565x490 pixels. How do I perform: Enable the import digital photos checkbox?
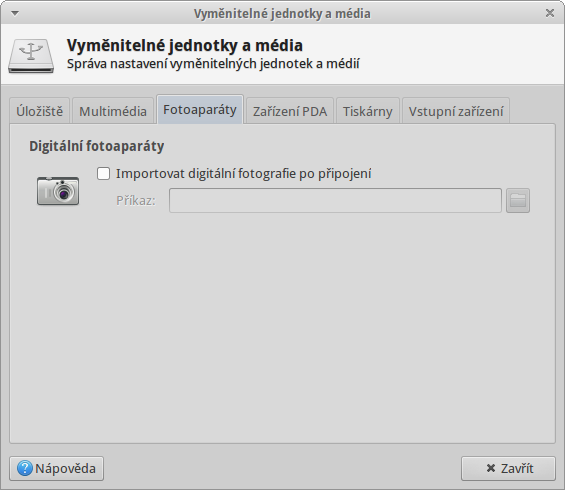(x=103, y=174)
